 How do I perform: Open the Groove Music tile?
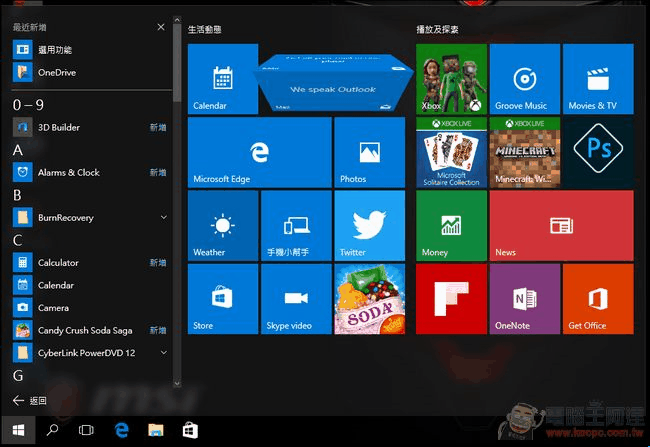coord(524,79)
